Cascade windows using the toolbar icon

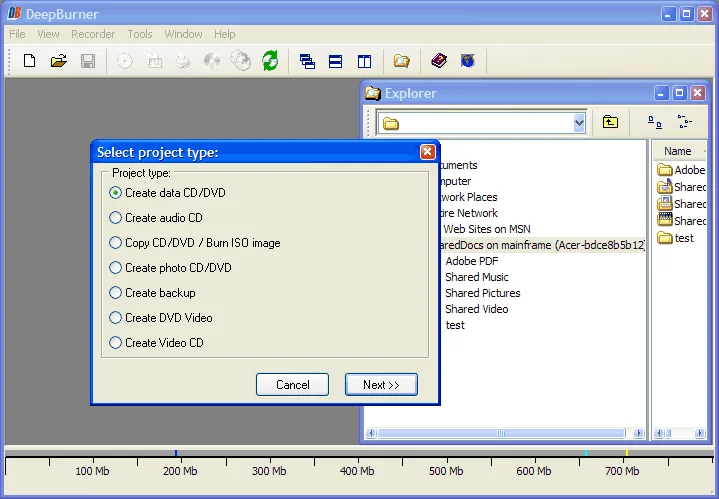coord(307,61)
